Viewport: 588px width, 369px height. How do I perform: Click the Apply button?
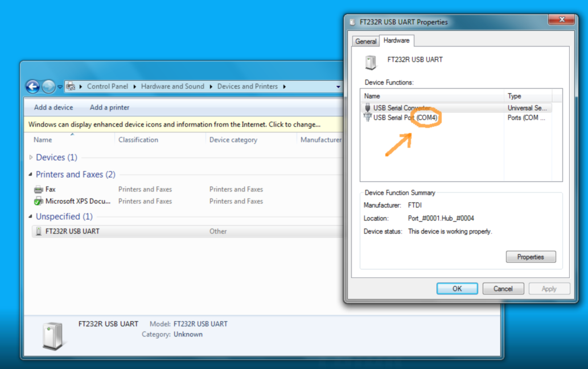(549, 289)
